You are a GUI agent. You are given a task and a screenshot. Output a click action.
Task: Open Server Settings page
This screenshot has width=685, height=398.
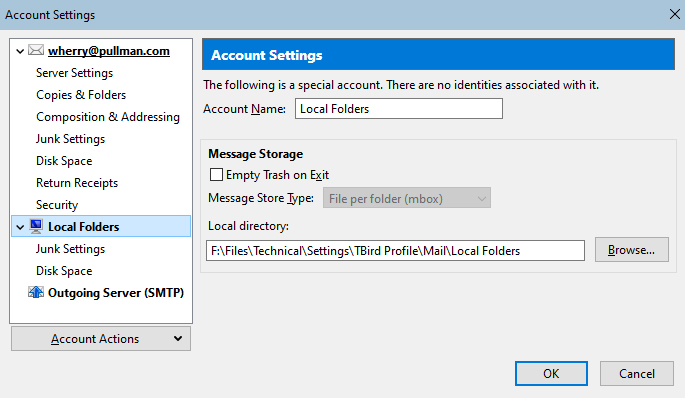click(x=74, y=73)
